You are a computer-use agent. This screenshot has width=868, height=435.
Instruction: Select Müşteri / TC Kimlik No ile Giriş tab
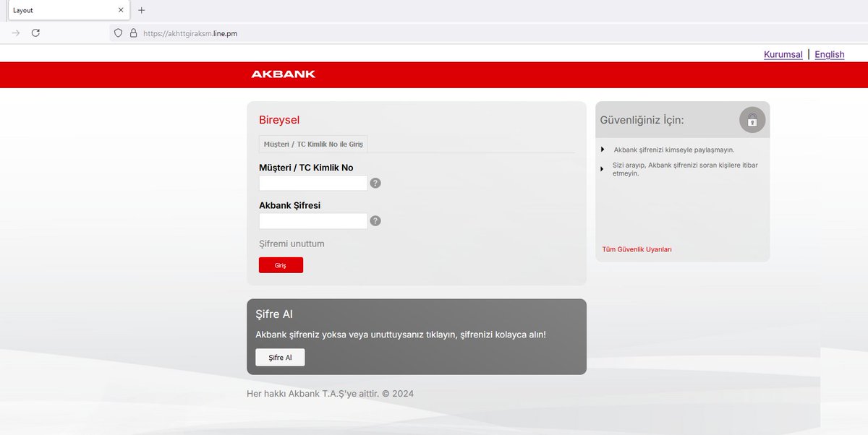click(x=314, y=145)
